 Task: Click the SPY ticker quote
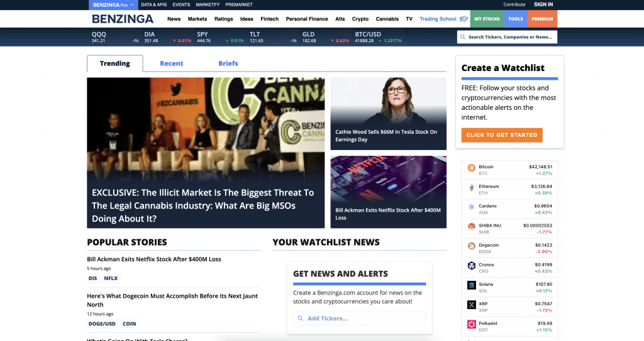(x=220, y=37)
